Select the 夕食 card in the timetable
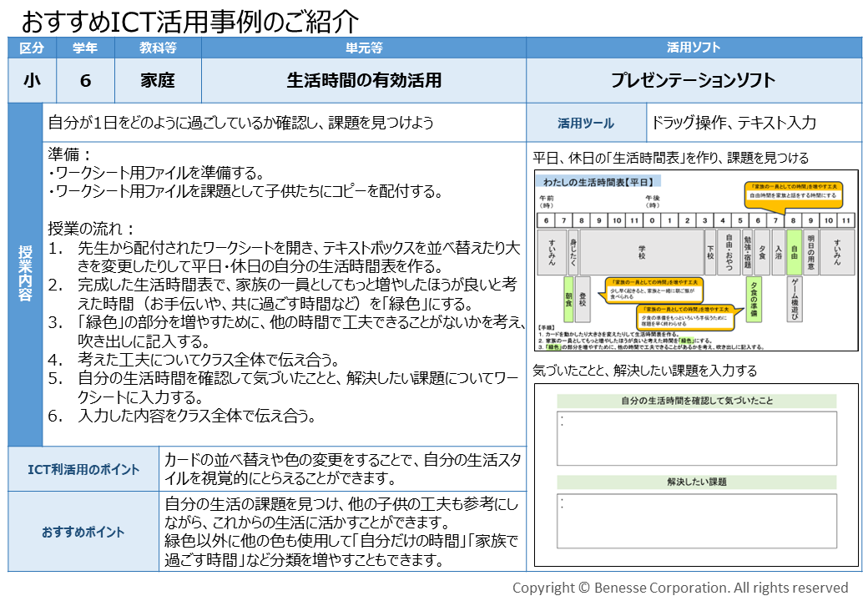This screenshot has width=868, height=601. point(762,252)
